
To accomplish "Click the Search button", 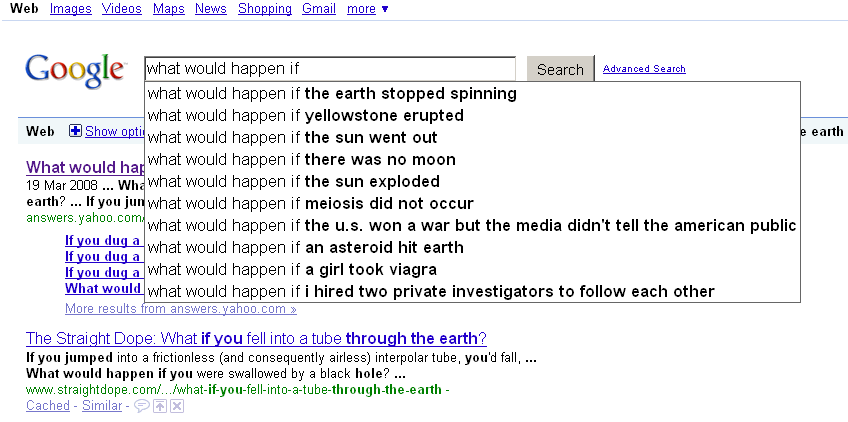I will (560, 69).
